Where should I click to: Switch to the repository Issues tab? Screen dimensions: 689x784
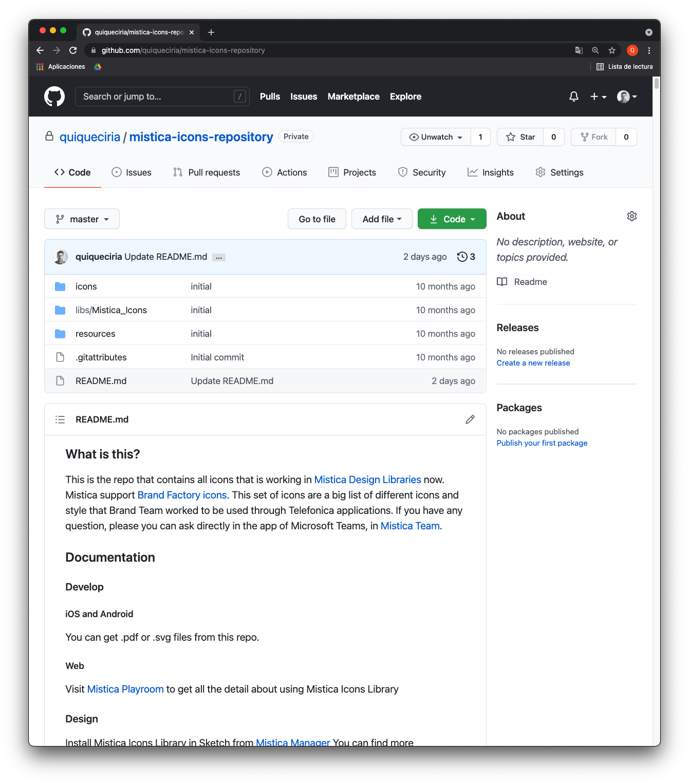coord(132,173)
